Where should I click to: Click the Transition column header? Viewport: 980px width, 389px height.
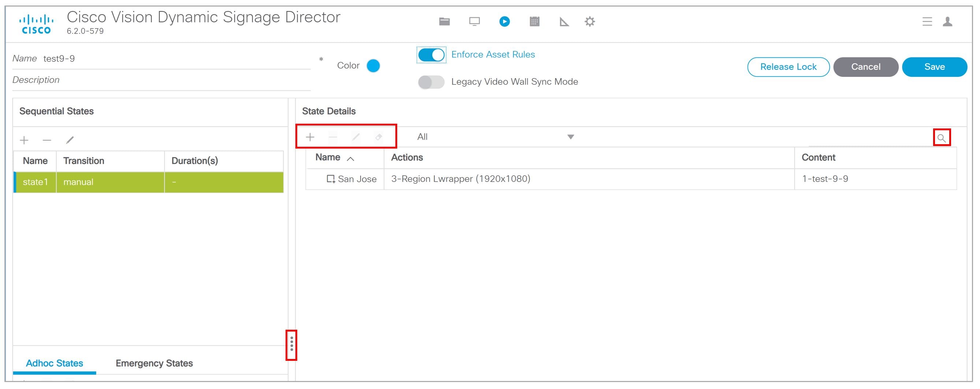(110, 161)
